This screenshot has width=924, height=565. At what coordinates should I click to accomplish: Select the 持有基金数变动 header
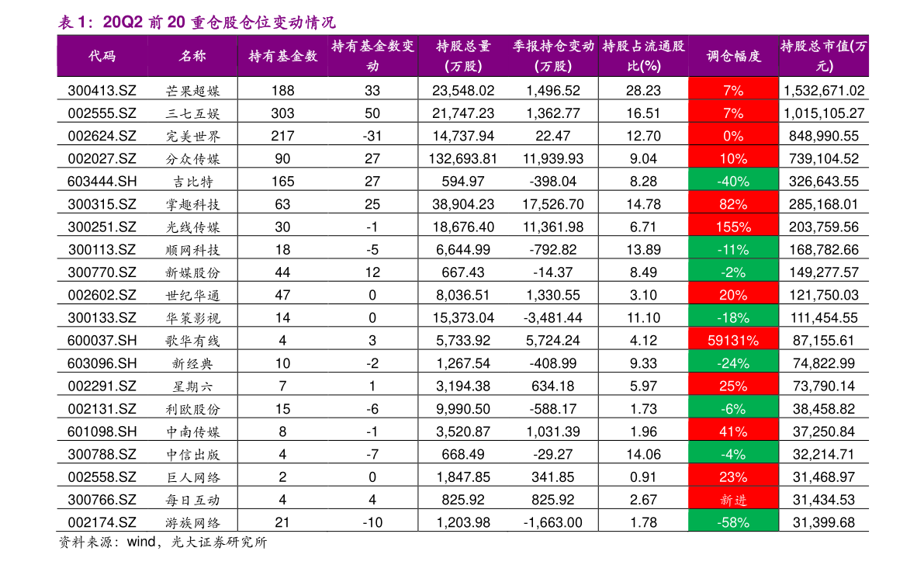[x=372, y=55]
